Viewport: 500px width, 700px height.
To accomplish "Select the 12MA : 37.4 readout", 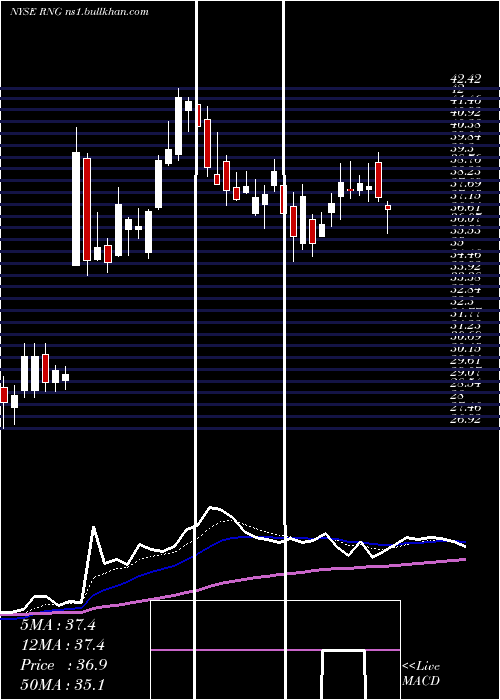I will tap(62, 645).
